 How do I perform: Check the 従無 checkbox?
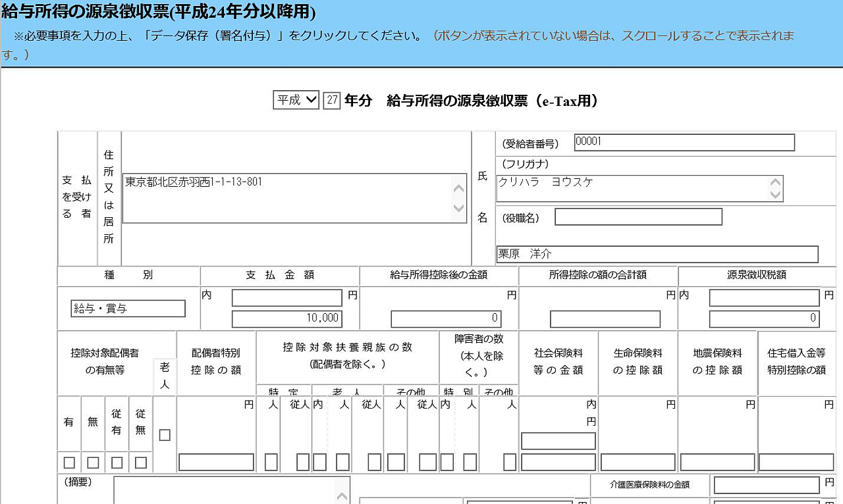point(140,463)
